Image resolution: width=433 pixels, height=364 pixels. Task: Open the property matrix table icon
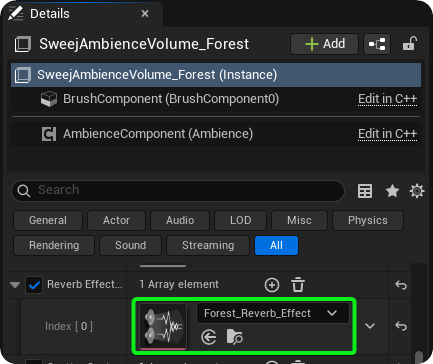tap(365, 191)
